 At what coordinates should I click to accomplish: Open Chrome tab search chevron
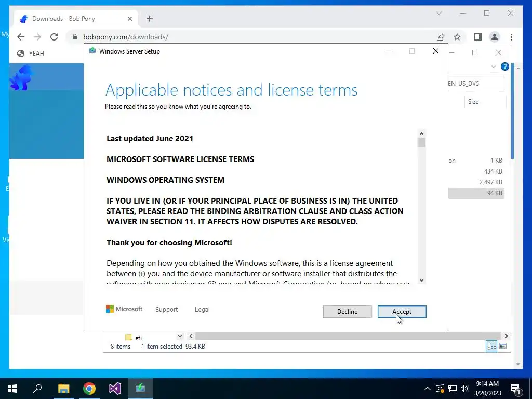(x=438, y=13)
